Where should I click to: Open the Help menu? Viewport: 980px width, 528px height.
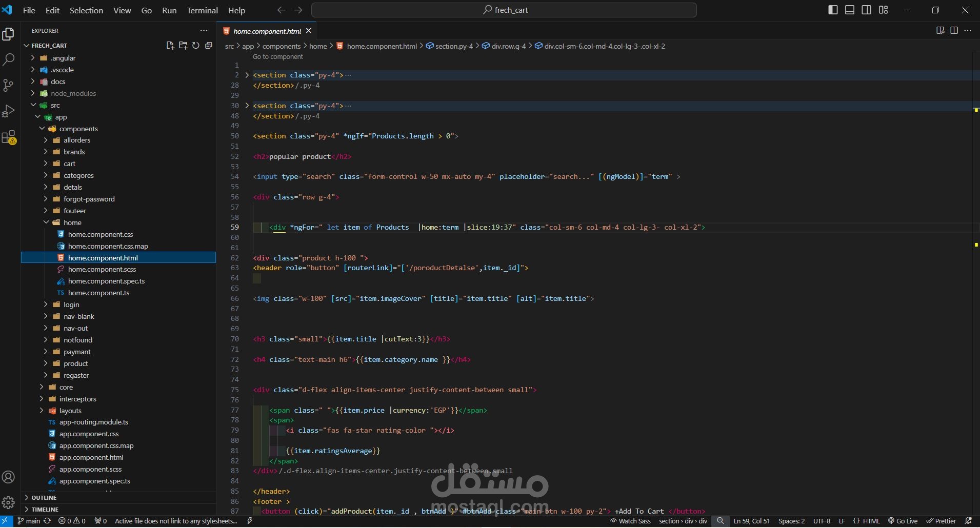[x=236, y=10]
